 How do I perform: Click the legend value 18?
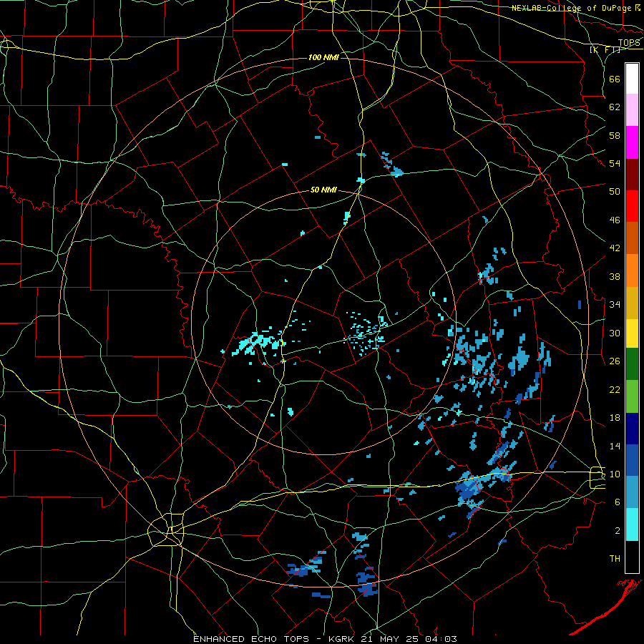[x=615, y=418]
